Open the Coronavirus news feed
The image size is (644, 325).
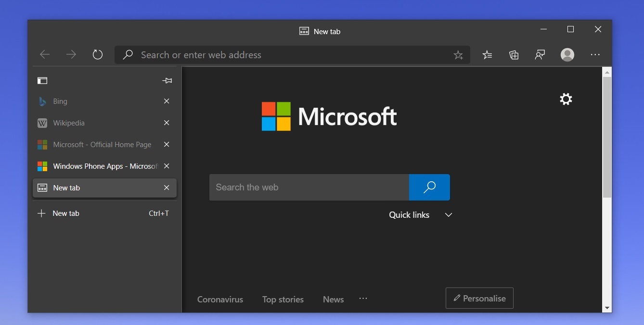[220, 299]
